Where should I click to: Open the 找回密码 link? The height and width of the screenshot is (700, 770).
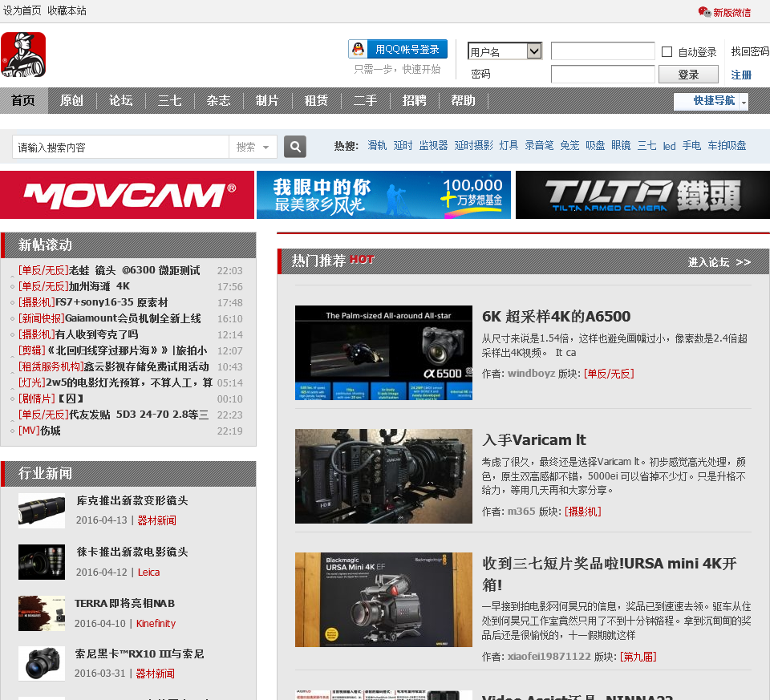[x=750, y=51]
